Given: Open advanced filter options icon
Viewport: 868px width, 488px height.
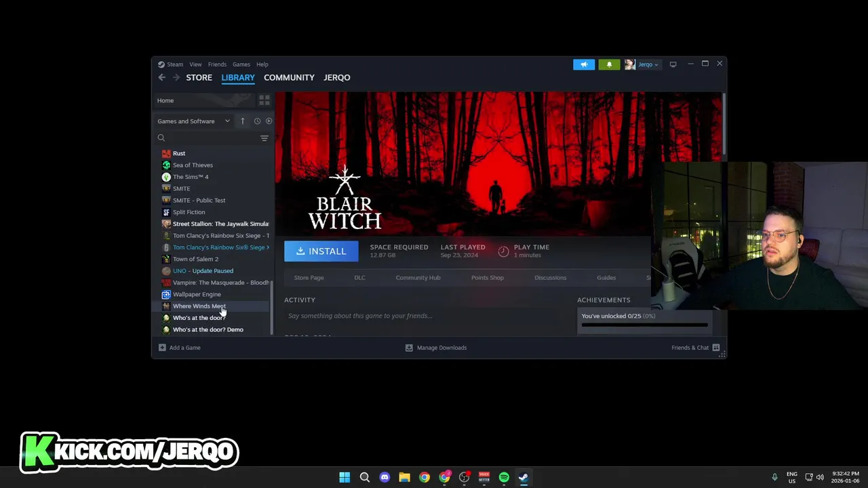Looking at the screenshot, I should tap(264, 138).
